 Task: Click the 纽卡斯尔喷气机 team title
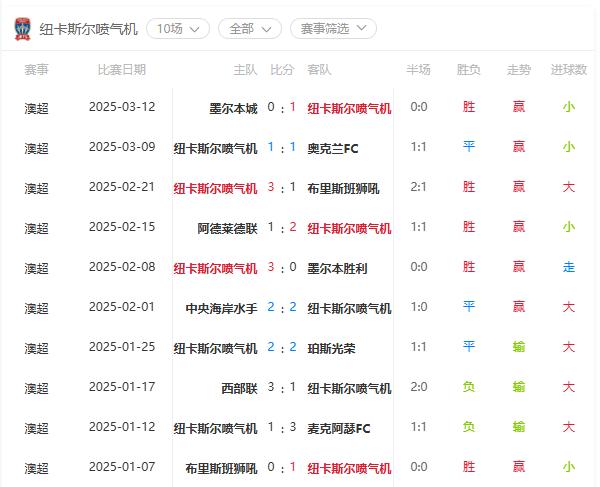(x=88, y=29)
